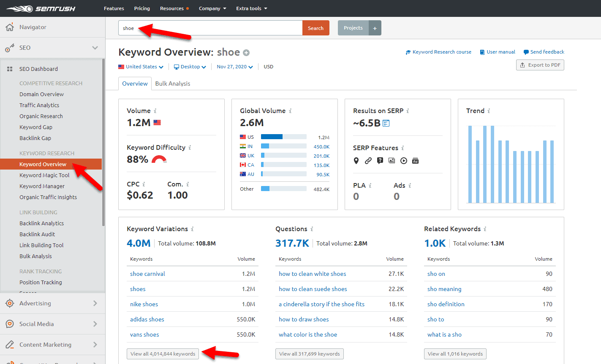Click Export to PDF button
The image size is (601, 364).
(540, 65)
